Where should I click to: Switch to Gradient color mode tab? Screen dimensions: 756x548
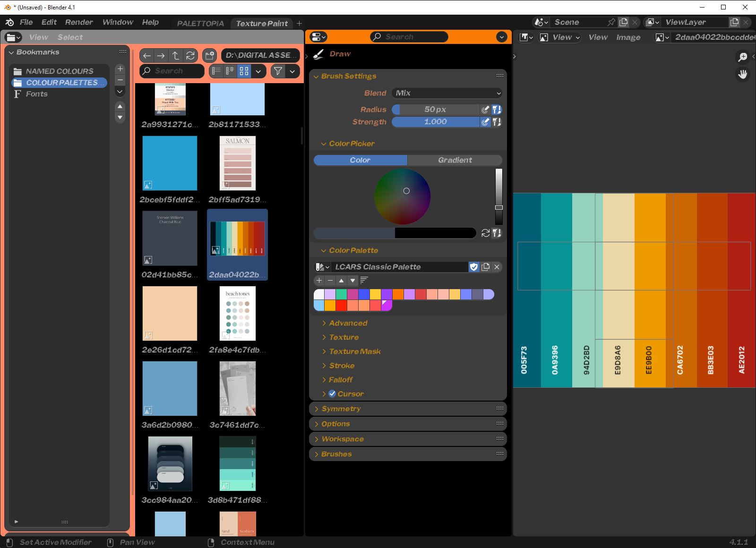[x=455, y=160]
